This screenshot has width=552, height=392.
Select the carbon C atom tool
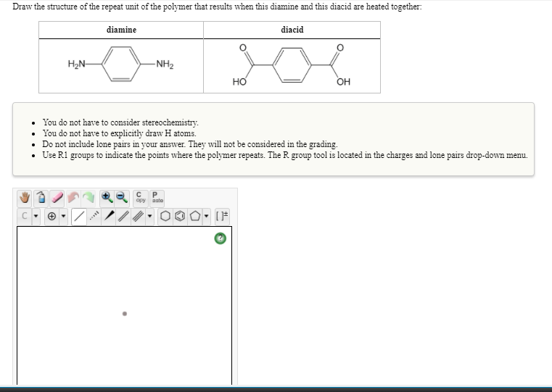click(x=24, y=216)
